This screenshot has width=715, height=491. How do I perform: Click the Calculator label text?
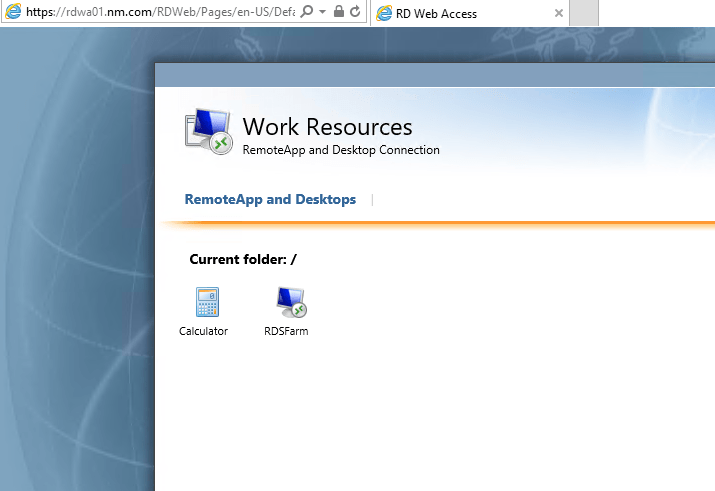(203, 331)
